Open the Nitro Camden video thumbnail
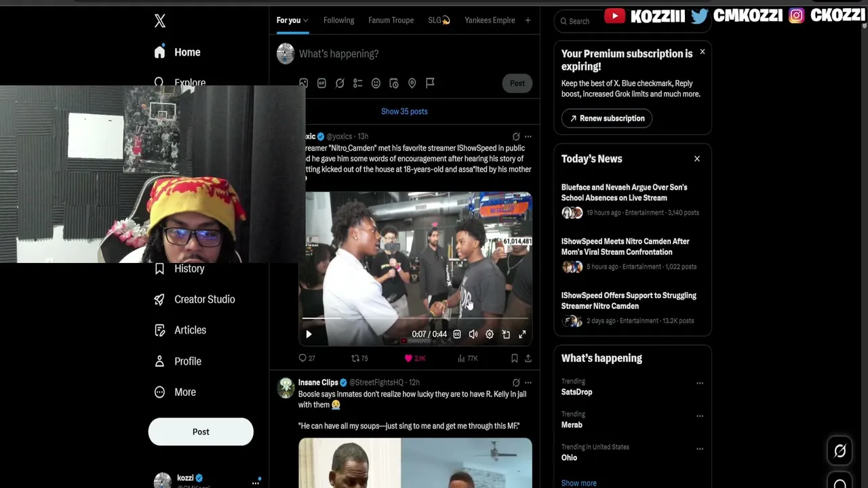This screenshot has height=488, width=868. click(x=415, y=269)
